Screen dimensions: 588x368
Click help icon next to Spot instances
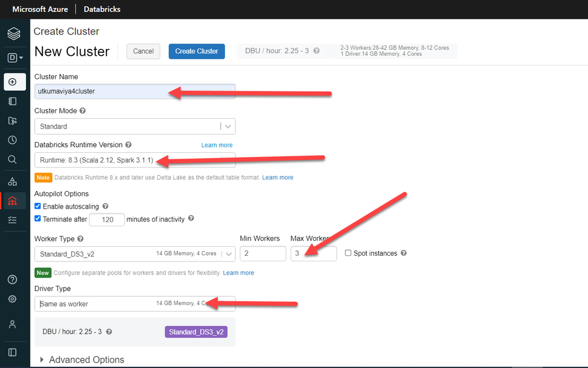(x=404, y=253)
